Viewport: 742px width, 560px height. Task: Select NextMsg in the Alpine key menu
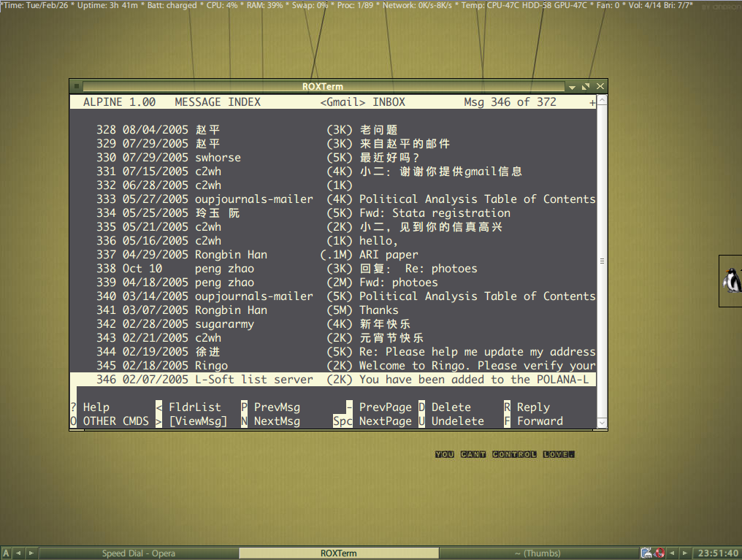pos(277,421)
